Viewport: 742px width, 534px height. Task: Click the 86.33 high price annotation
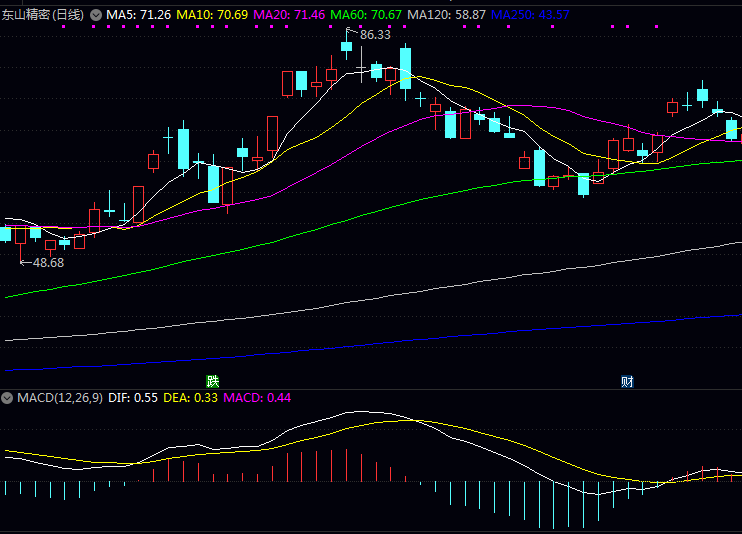(375, 35)
